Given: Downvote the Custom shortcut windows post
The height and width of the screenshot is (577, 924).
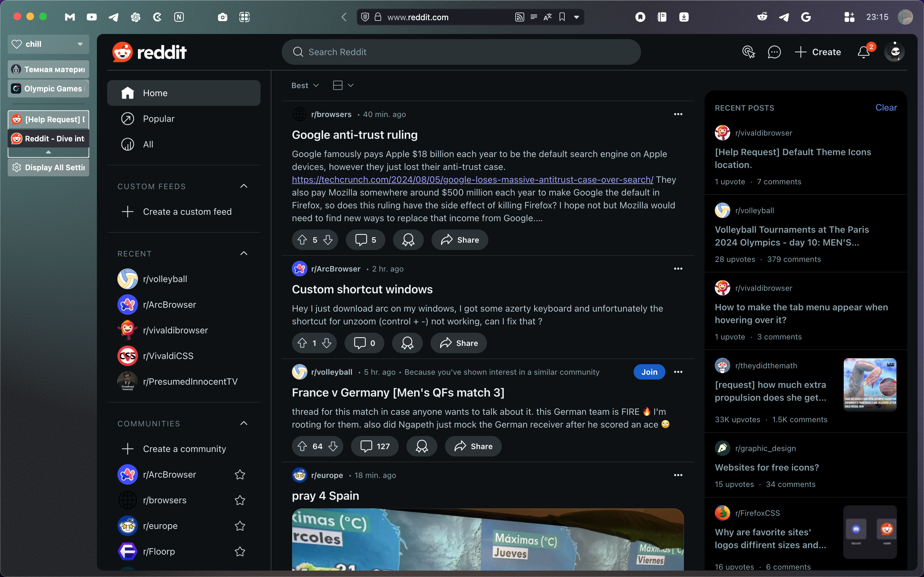Looking at the screenshot, I should click(327, 343).
